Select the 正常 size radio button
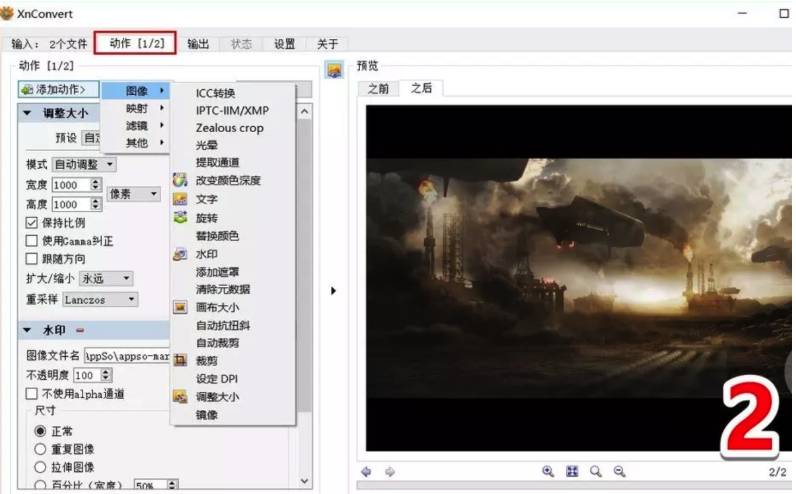The image size is (796, 494). pos(40,431)
